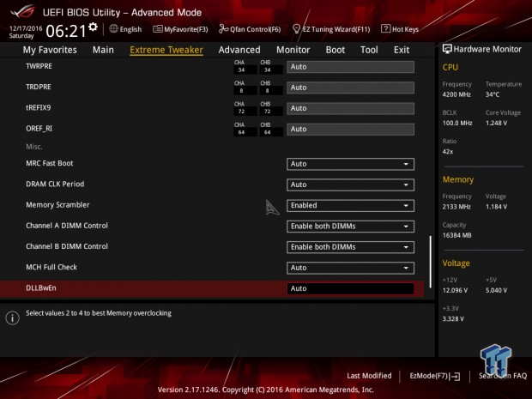Open the Advanced tab
532x399 pixels.
[x=239, y=50]
